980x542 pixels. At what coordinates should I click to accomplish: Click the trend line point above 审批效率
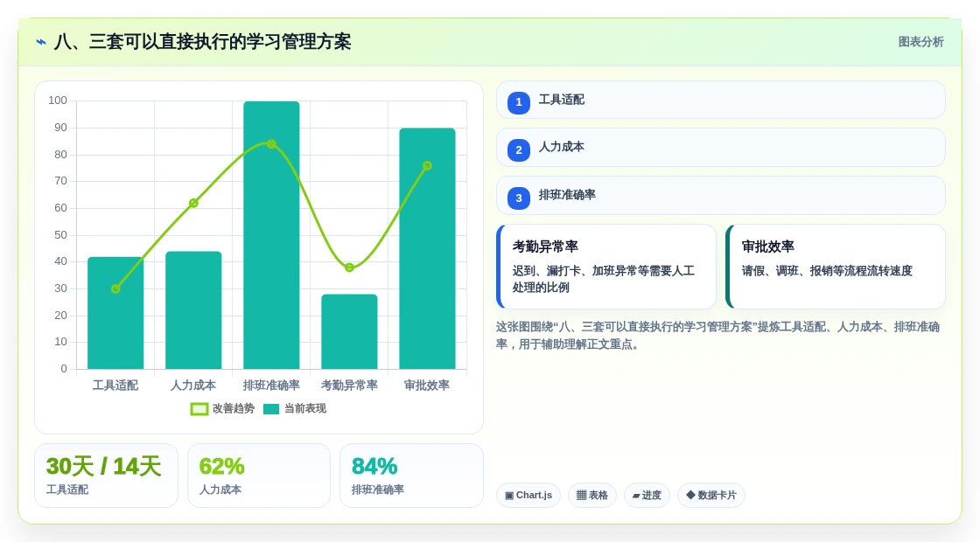click(x=428, y=166)
